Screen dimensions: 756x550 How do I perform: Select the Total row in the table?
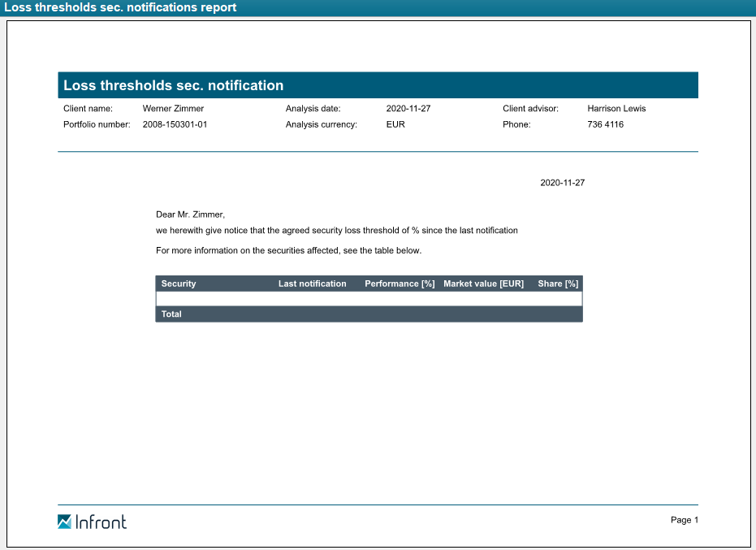369,314
